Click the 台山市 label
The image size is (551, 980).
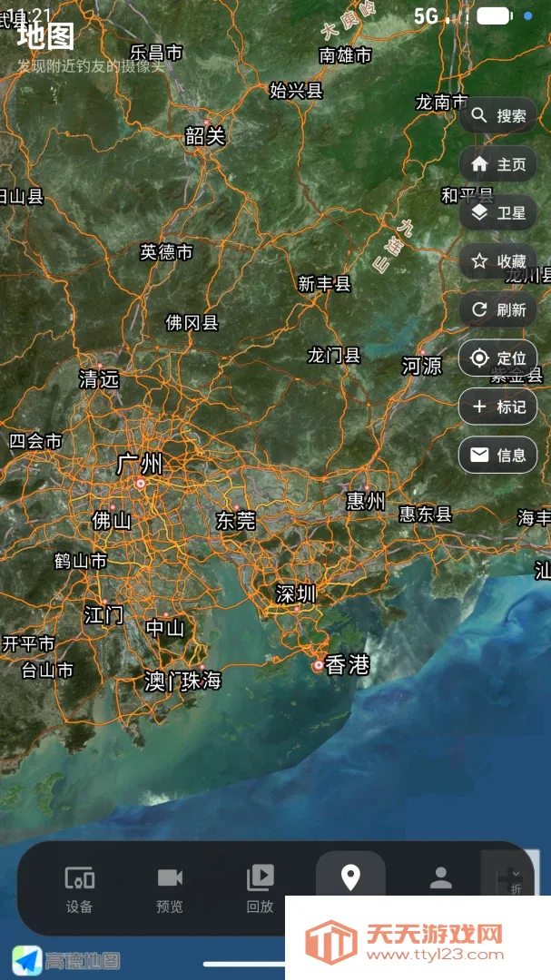coord(47,671)
